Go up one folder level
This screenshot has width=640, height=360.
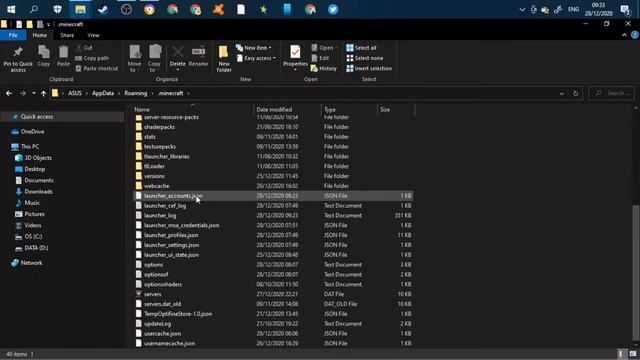(43, 93)
